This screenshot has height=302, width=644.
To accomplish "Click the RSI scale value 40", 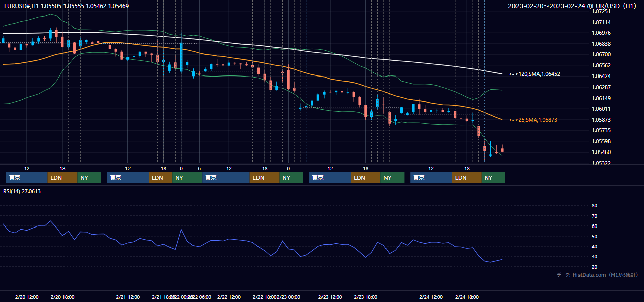I will pos(594,246).
